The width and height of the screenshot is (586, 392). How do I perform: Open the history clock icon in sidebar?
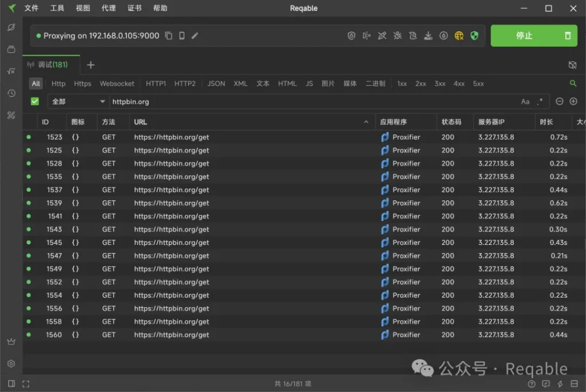(x=11, y=93)
